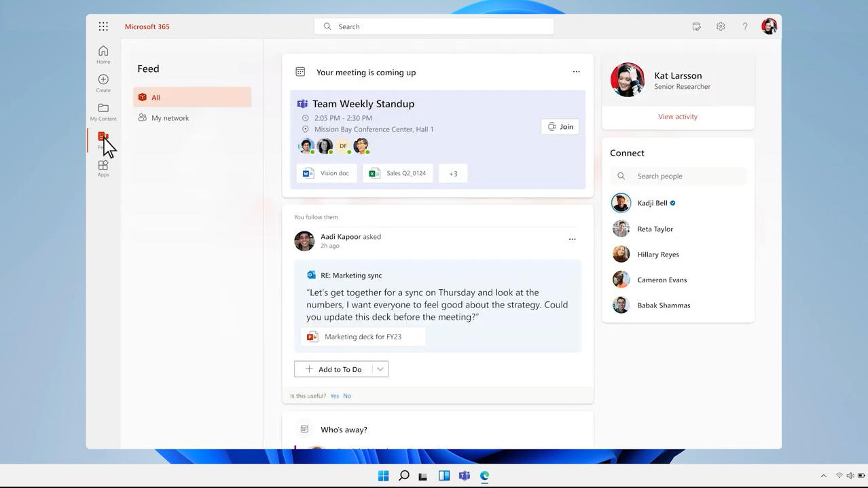Click Aadi Kapoor's name on the post
868x488 pixels.
click(x=340, y=237)
